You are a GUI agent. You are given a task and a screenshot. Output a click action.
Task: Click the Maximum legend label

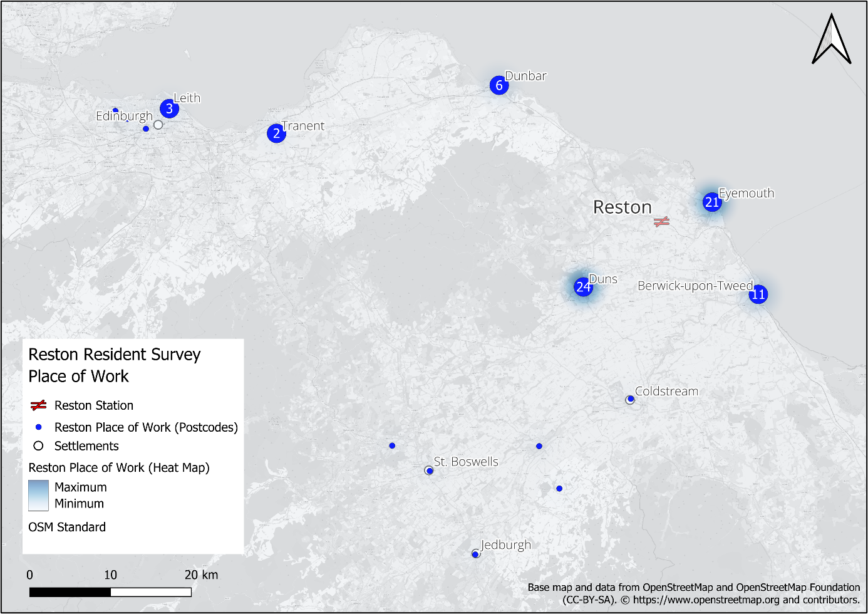pos(80,487)
